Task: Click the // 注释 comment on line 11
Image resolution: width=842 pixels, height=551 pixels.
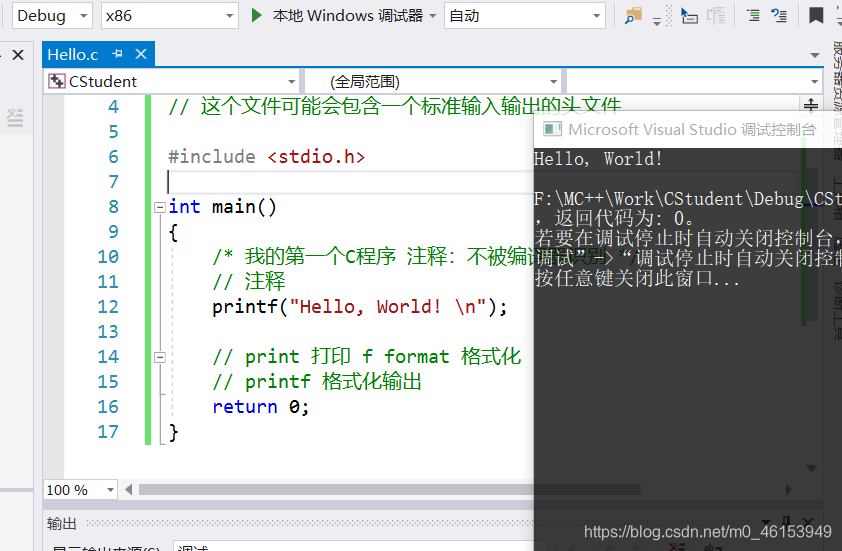Action: (249, 281)
